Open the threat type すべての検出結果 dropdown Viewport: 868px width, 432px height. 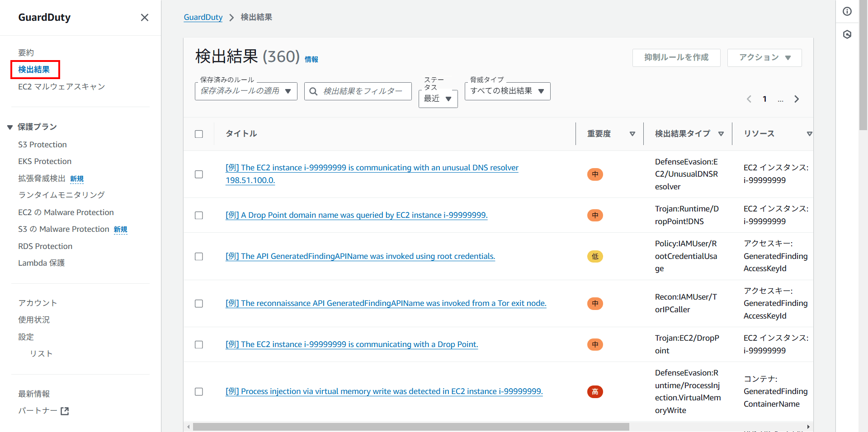coord(507,91)
